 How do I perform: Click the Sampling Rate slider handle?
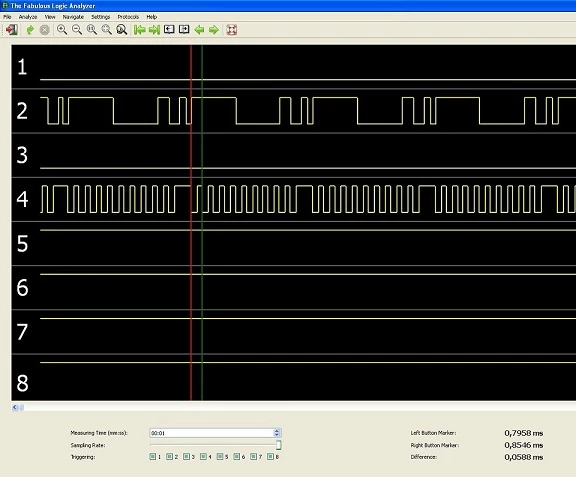coord(278,445)
